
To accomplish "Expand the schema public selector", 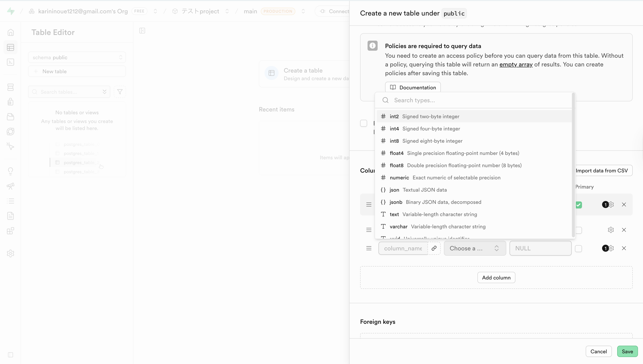I will point(77,57).
